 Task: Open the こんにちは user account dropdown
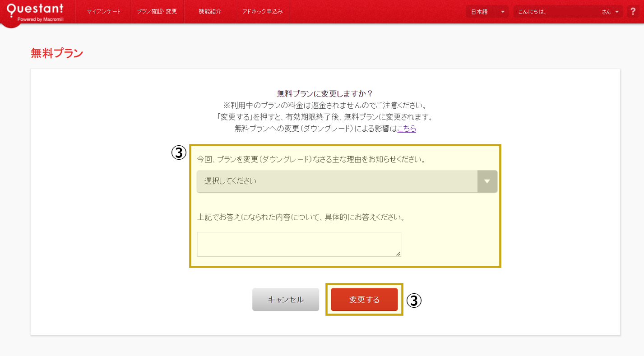[x=568, y=12]
